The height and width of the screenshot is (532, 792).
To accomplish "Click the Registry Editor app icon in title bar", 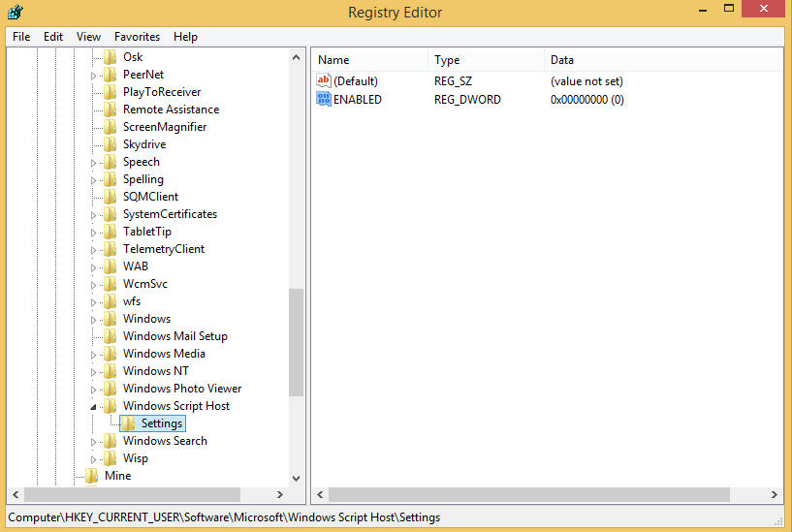I will [16, 12].
